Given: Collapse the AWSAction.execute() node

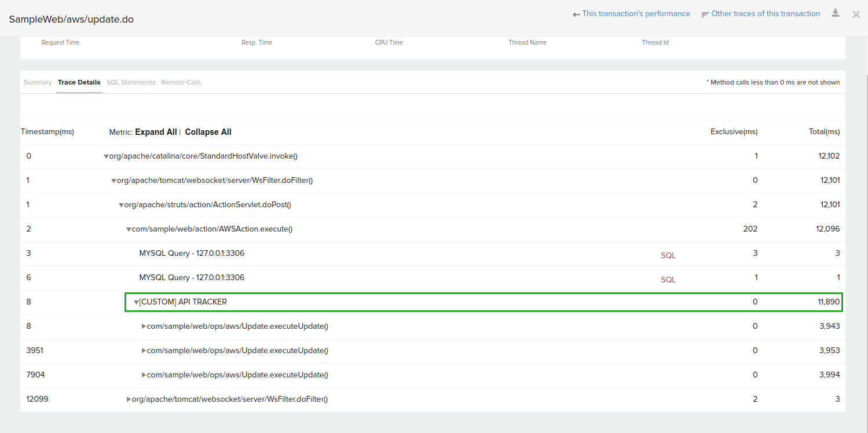Looking at the screenshot, I should tap(129, 229).
